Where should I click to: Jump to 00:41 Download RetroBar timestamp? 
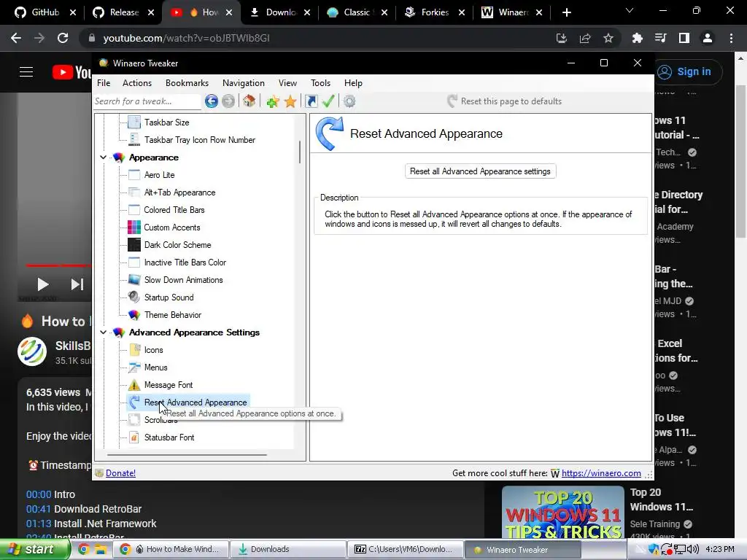click(39, 509)
